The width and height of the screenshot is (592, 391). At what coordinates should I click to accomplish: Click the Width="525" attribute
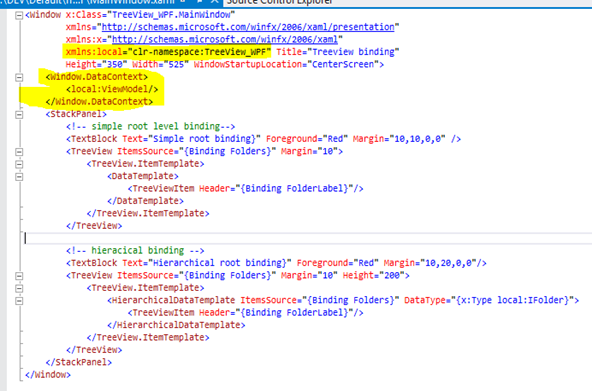point(160,64)
